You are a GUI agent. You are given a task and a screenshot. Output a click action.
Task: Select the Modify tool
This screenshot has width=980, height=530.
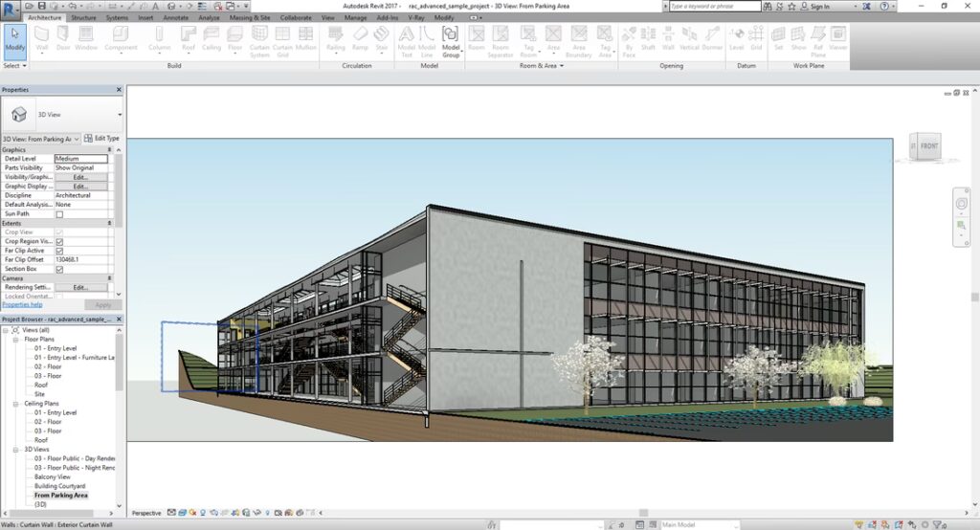click(x=15, y=38)
